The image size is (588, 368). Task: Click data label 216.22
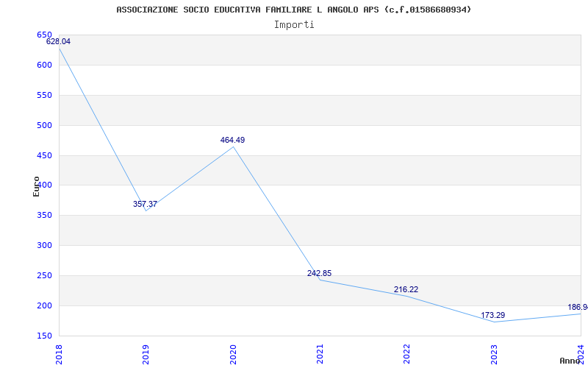(406, 289)
